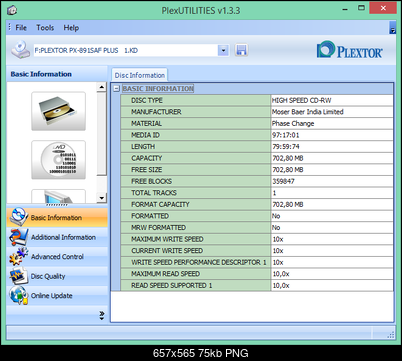The image size is (402, 361).
Task: Click the FORMAT CAPACITY row label
Action: coord(160,204)
